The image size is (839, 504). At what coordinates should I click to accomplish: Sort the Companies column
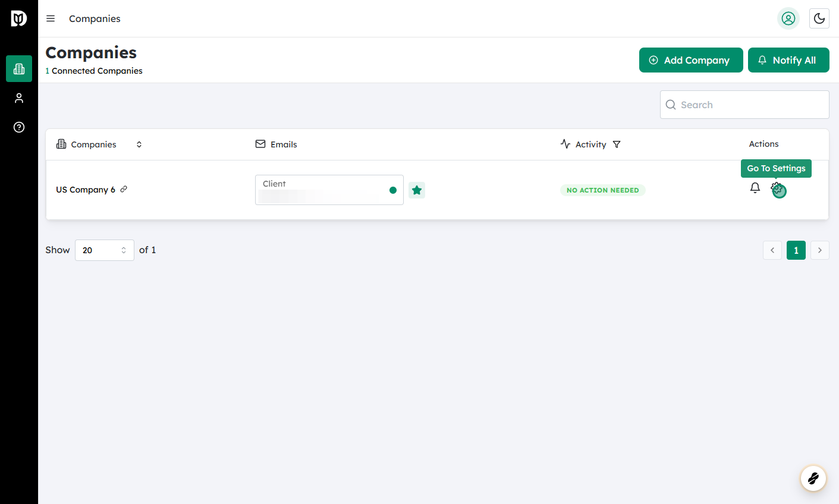(x=139, y=144)
